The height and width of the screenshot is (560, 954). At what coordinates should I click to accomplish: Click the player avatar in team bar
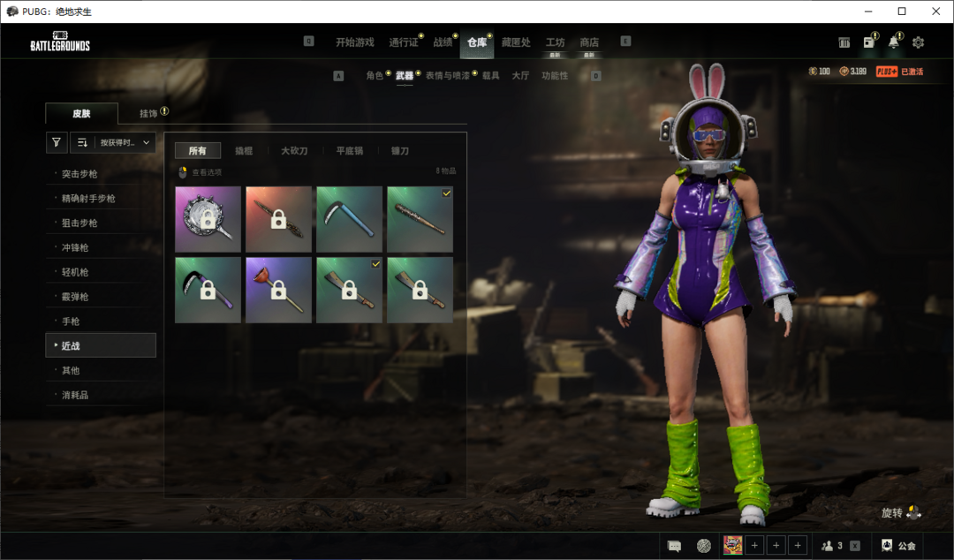(x=732, y=545)
